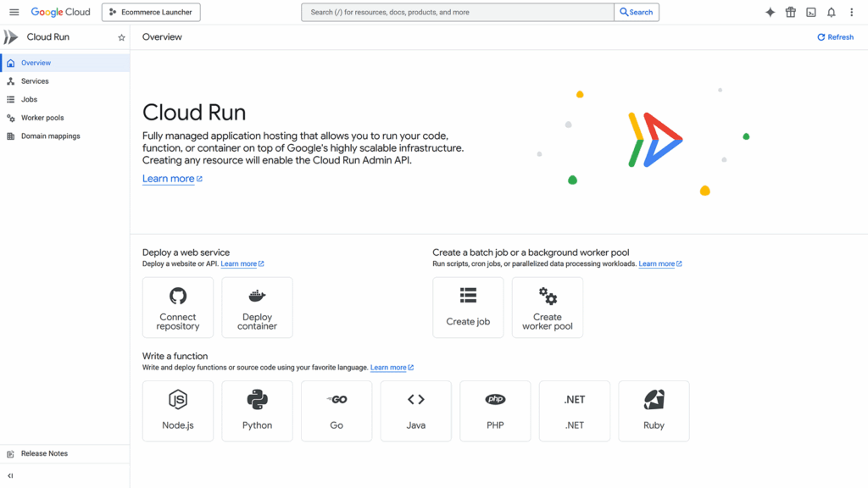Open the three-dot settings menu
868x488 pixels.
851,12
